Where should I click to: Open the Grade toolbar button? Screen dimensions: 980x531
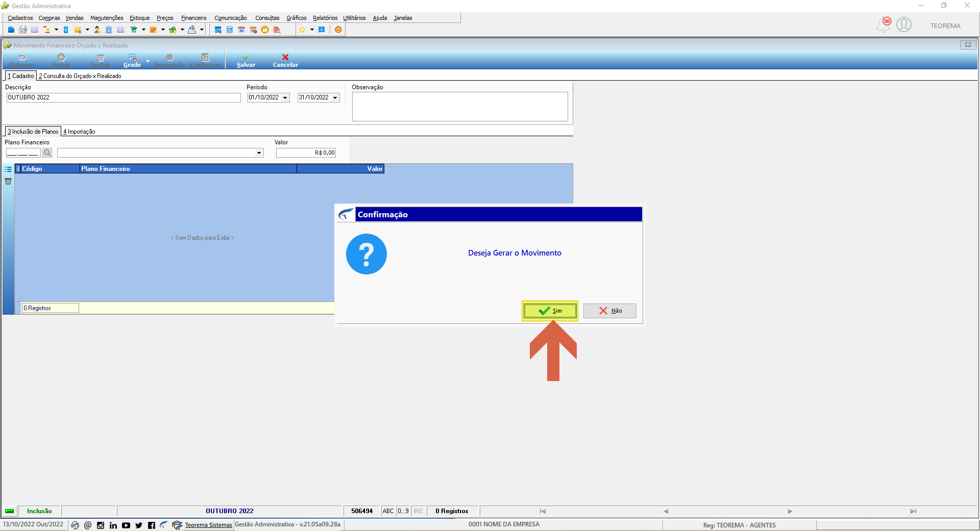(132, 61)
